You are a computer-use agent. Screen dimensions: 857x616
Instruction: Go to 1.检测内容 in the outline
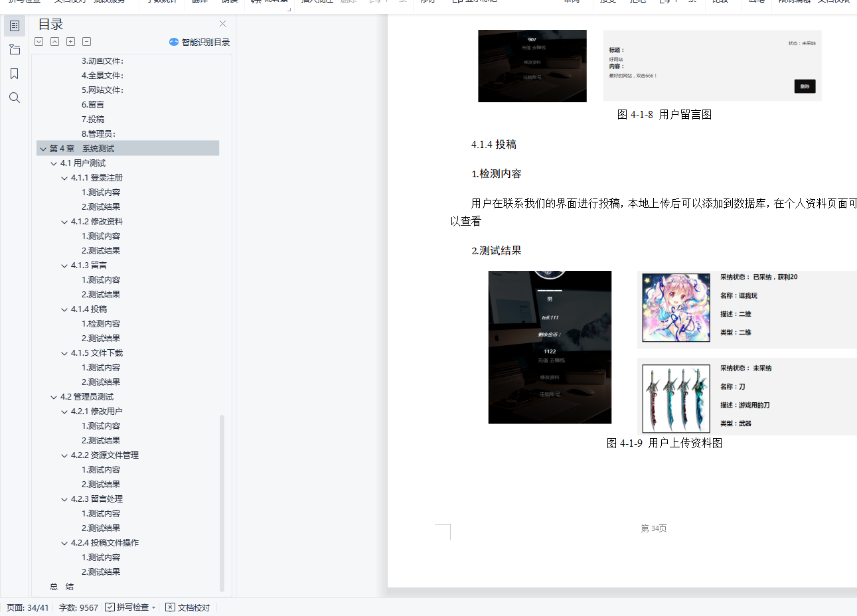(x=101, y=324)
